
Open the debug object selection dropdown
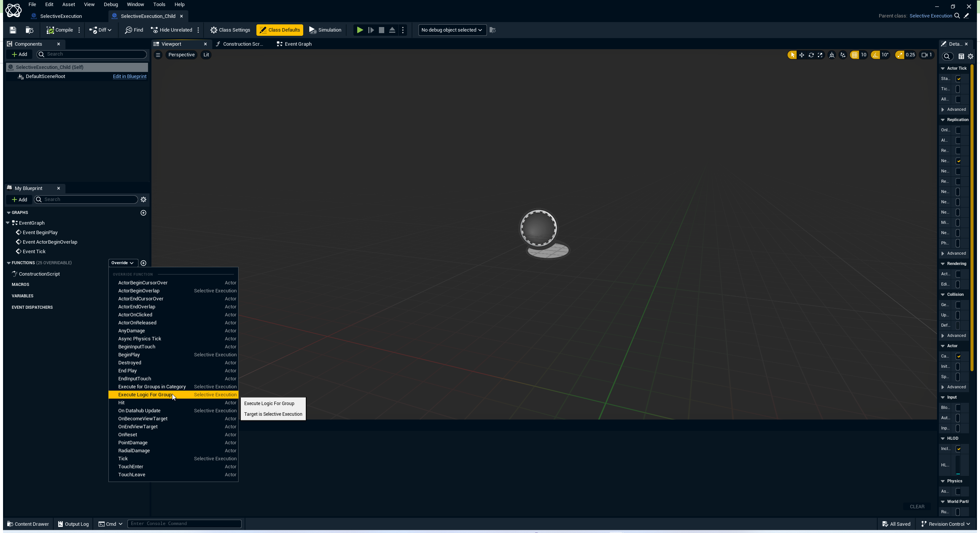pyautogui.click(x=452, y=30)
